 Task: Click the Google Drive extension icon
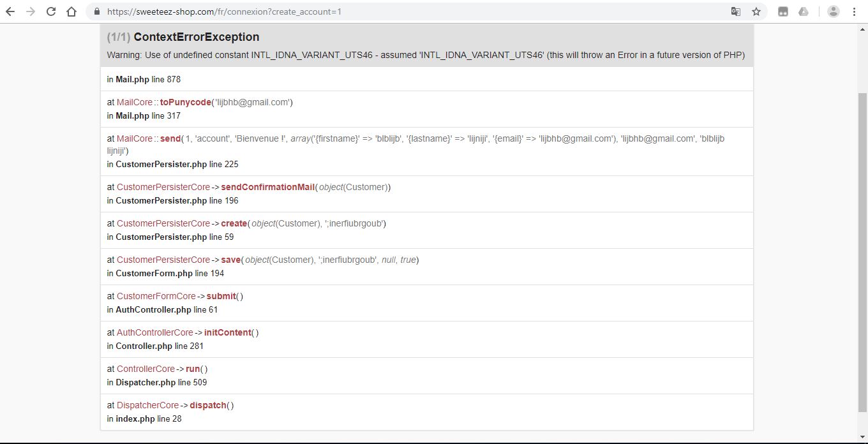click(804, 11)
